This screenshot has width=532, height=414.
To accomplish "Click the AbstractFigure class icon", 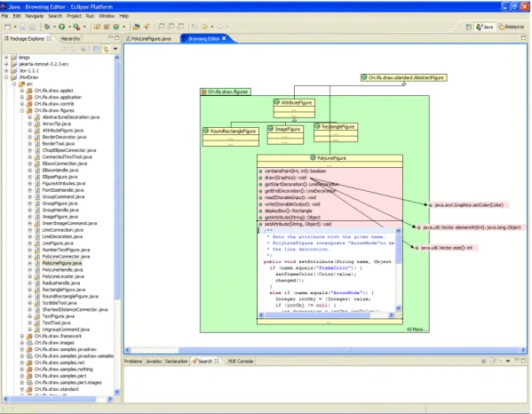I will [x=364, y=77].
